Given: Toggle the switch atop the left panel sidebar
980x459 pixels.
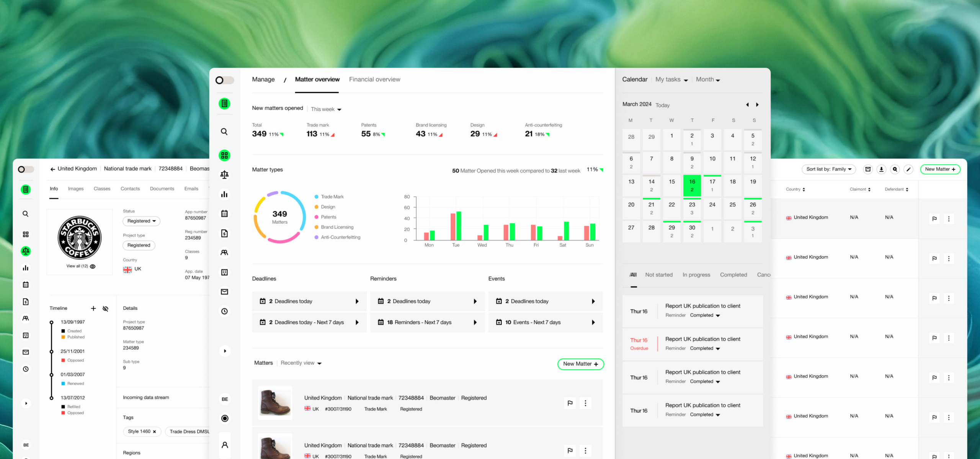Looking at the screenshot, I should [26, 169].
